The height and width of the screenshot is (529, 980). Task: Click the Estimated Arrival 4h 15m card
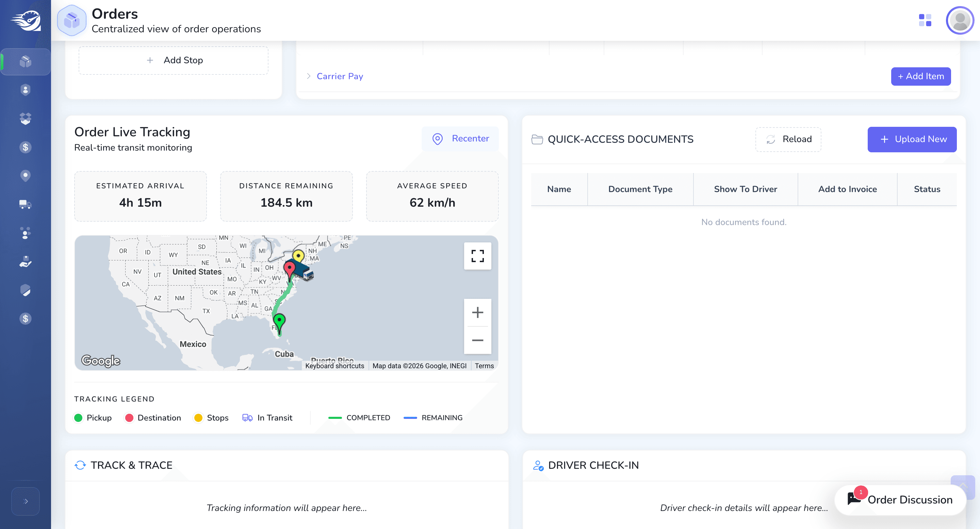point(141,196)
